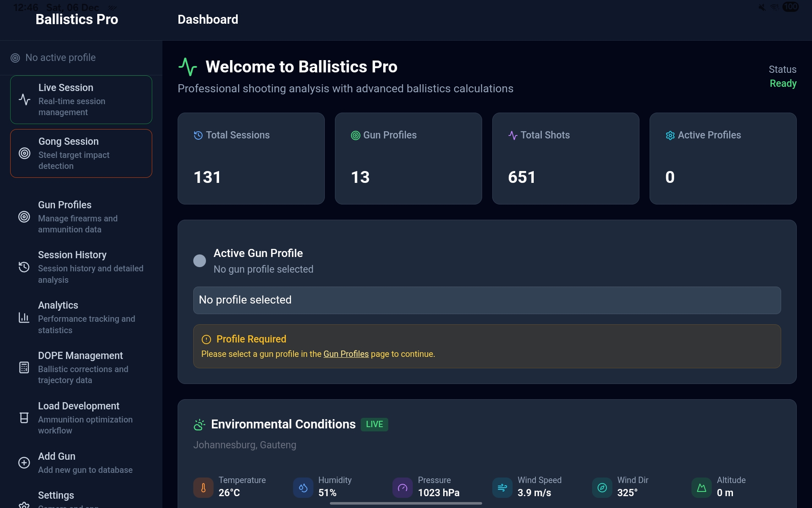Click the wind speed icon

pos(502,488)
